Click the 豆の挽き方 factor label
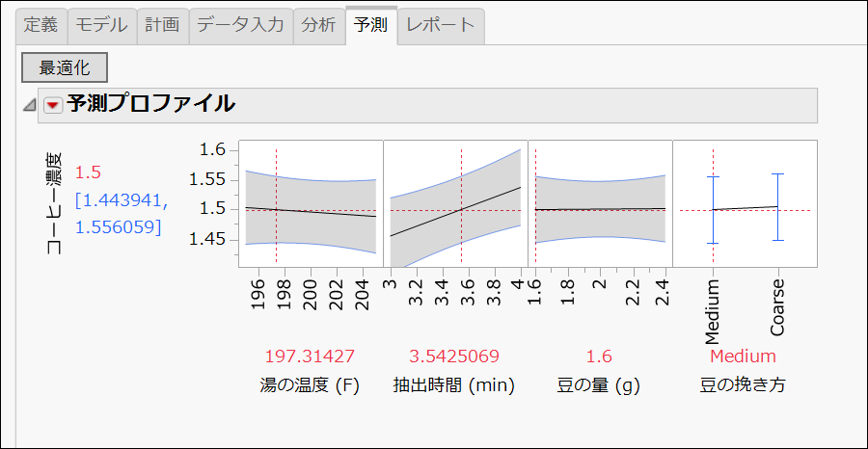 click(x=743, y=385)
